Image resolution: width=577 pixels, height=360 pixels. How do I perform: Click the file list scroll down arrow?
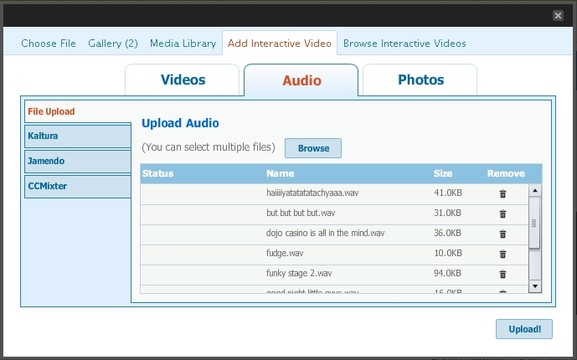point(535,286)
